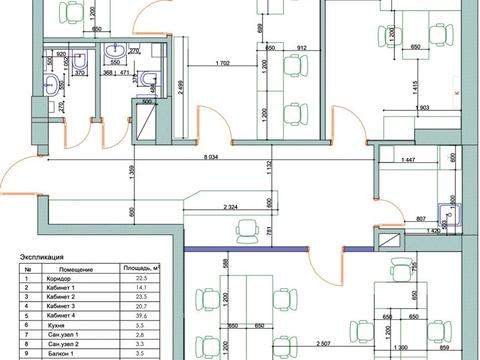The image size is (480, 360).
Task: Select the area value 22.5
Action: pos(141,278)
